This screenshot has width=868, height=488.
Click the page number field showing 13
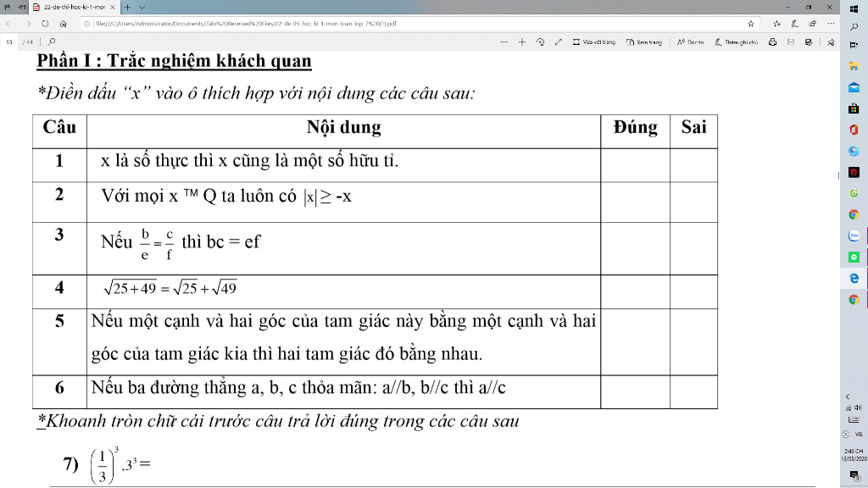[x=9, y=42]
